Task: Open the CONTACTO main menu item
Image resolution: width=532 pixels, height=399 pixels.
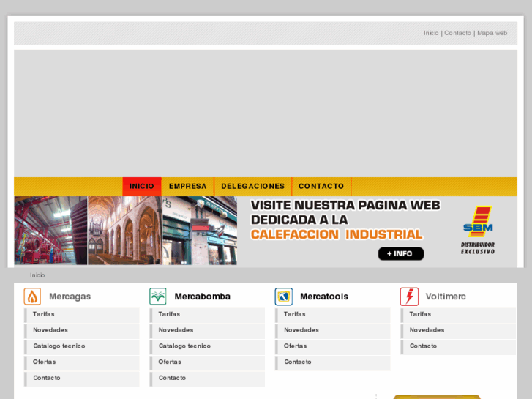Action: [x=321, y=187]
